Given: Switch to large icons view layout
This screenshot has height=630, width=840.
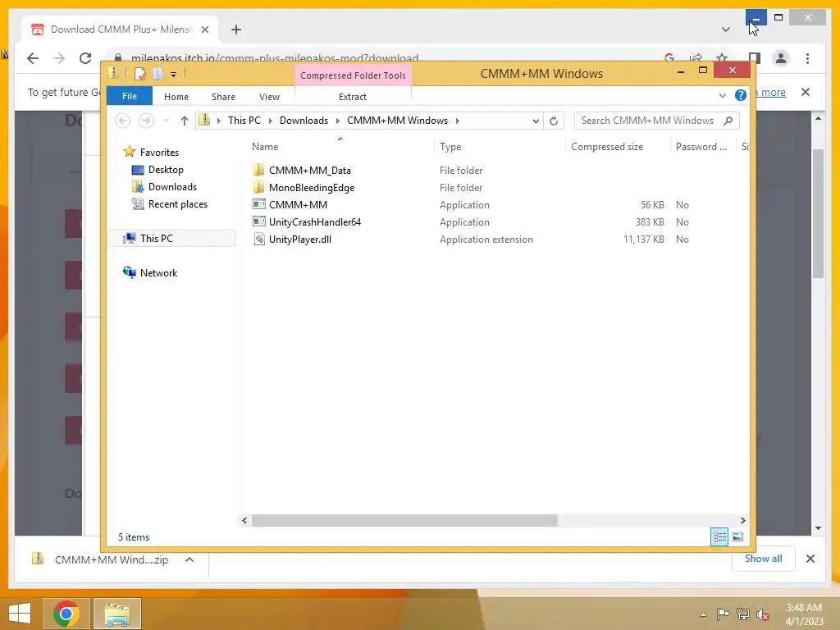Looking at the screenshot, I should tap(737, 536).
